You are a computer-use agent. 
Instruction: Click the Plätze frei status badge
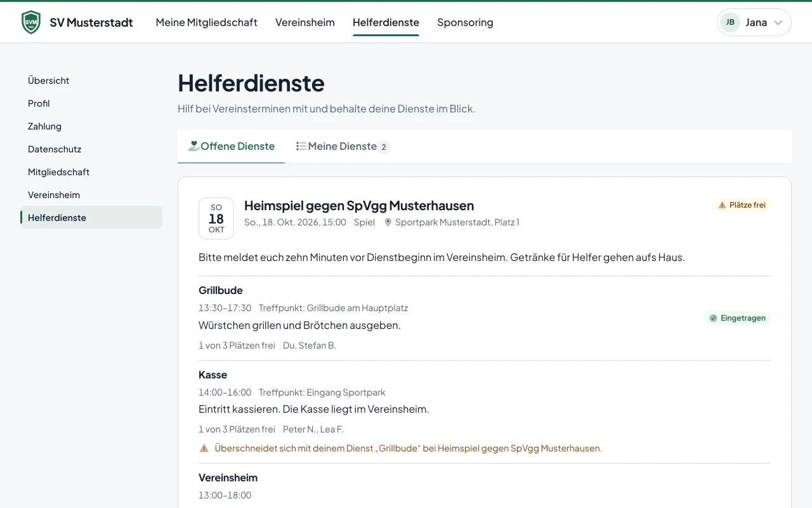(742, 205)
